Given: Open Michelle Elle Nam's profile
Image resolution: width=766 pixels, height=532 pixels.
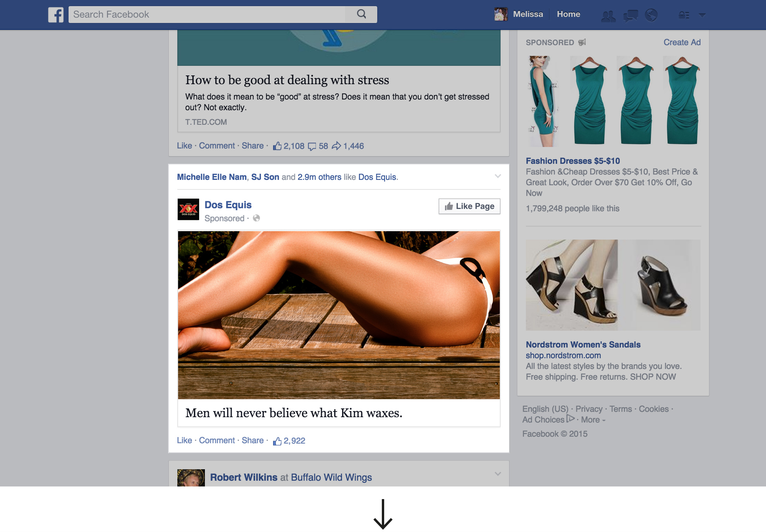Looking at the screenshot, I should (x=212, y=177).
